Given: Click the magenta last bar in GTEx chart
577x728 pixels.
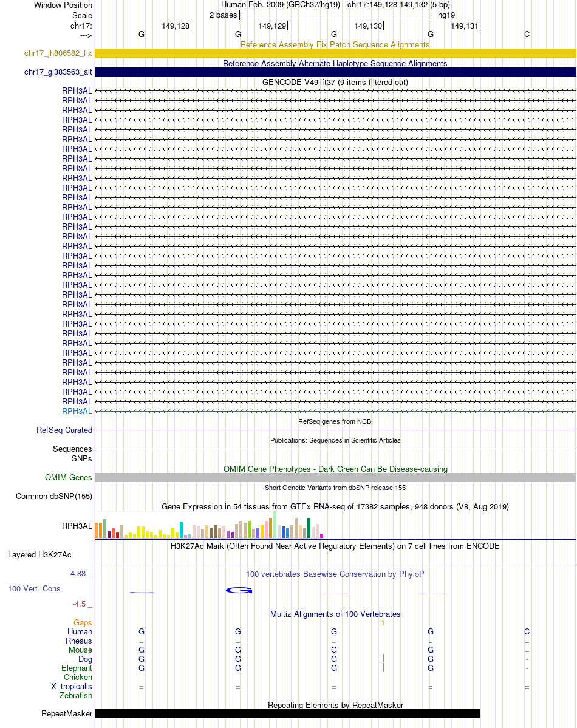Looking at the screenshot, I should tap(322, 536).
